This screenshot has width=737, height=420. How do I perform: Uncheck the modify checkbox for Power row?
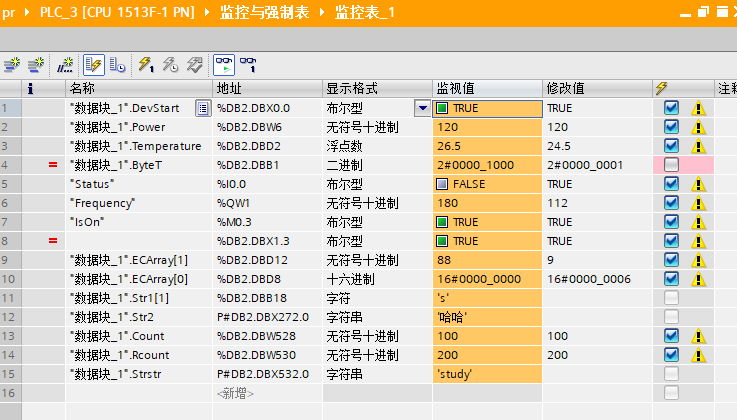[671, 127]
